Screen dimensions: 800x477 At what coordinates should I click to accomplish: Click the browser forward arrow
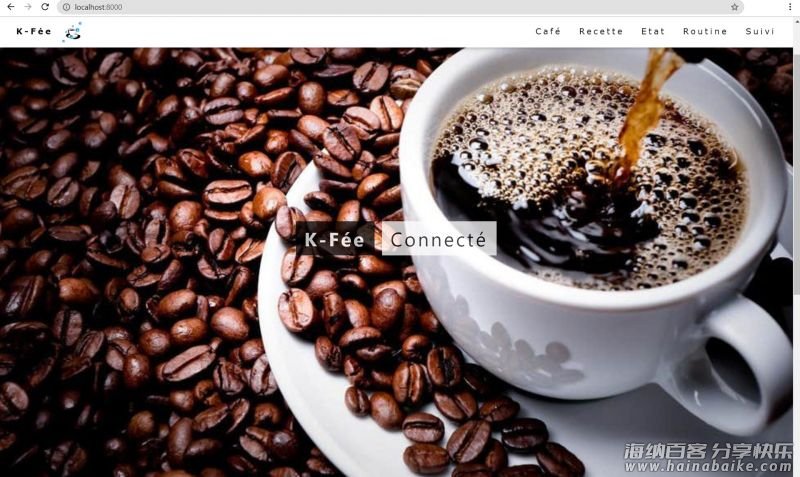(28, 7)
